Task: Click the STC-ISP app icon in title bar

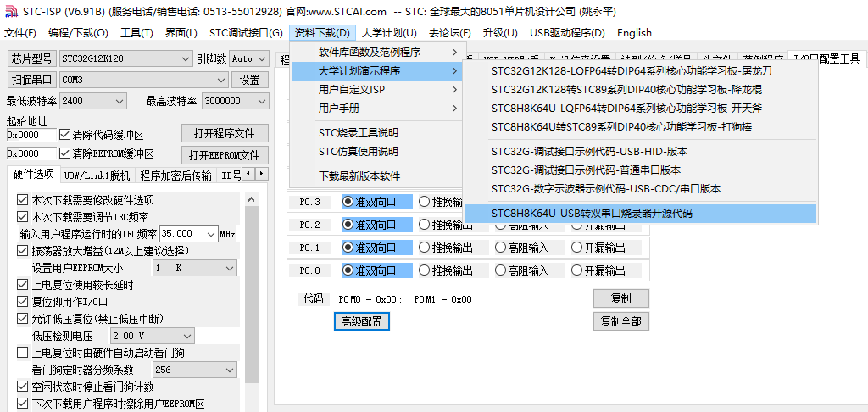Action: [x=11, y=12]
